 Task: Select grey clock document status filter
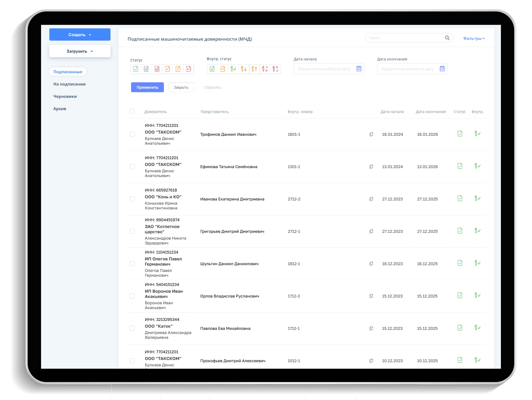146,69
